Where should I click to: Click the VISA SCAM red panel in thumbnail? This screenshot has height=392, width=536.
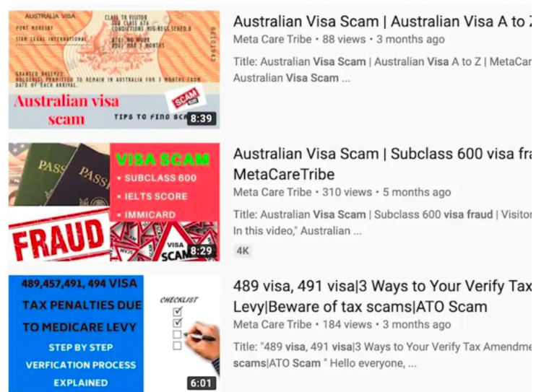(165, 182)
